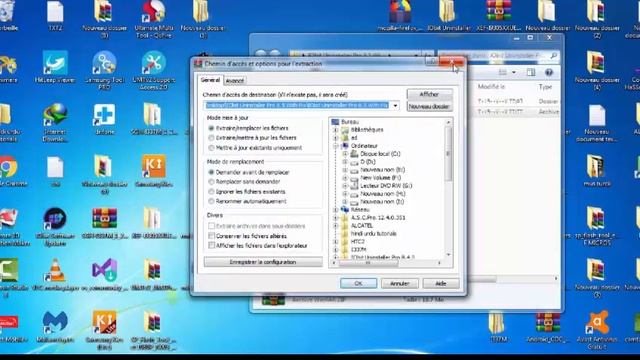Open the blue medical cross app shortcut

(104, 115)
